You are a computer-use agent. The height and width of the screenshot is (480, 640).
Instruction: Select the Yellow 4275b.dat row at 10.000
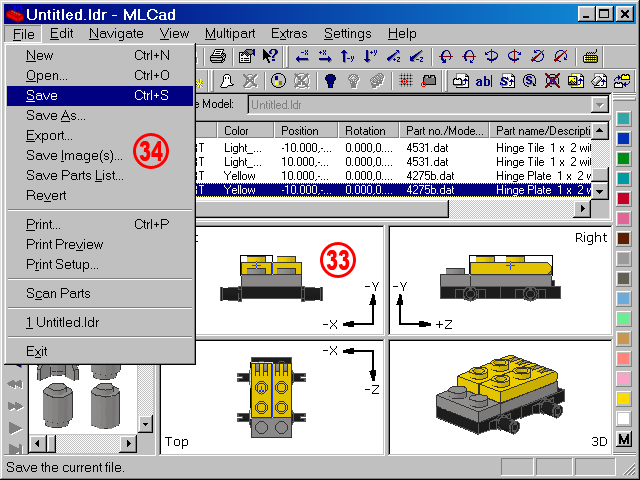394,176
